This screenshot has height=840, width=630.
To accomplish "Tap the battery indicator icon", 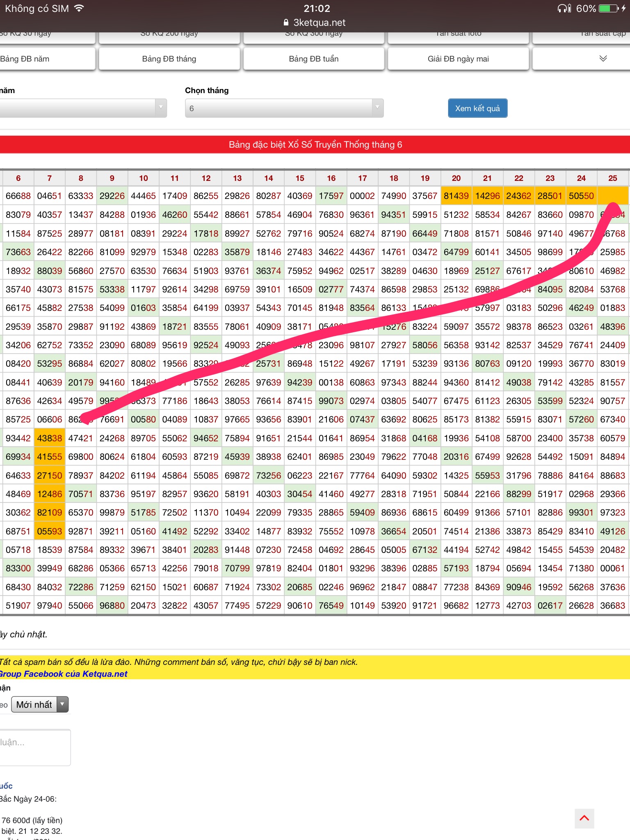I will [609, 8].
